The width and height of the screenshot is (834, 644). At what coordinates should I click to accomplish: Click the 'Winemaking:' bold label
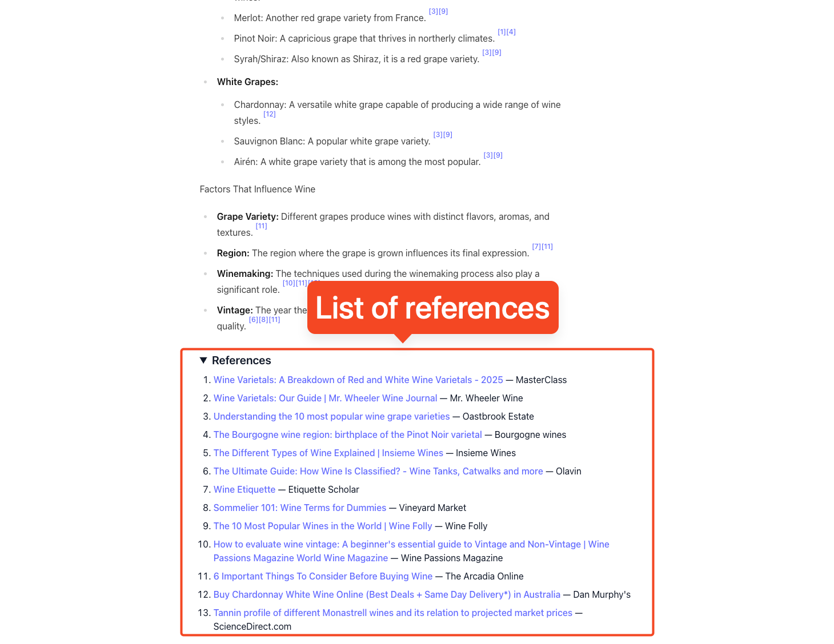pos(245,273)
